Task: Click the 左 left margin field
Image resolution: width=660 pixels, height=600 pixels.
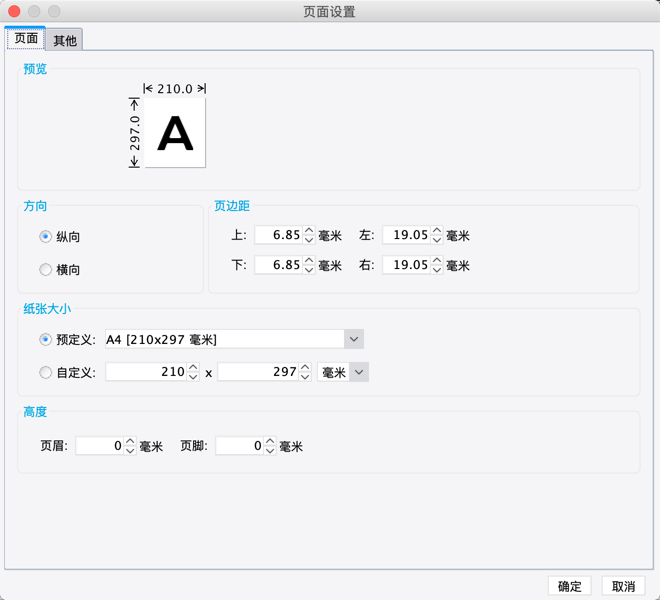Action: click(x=406, y=235)
